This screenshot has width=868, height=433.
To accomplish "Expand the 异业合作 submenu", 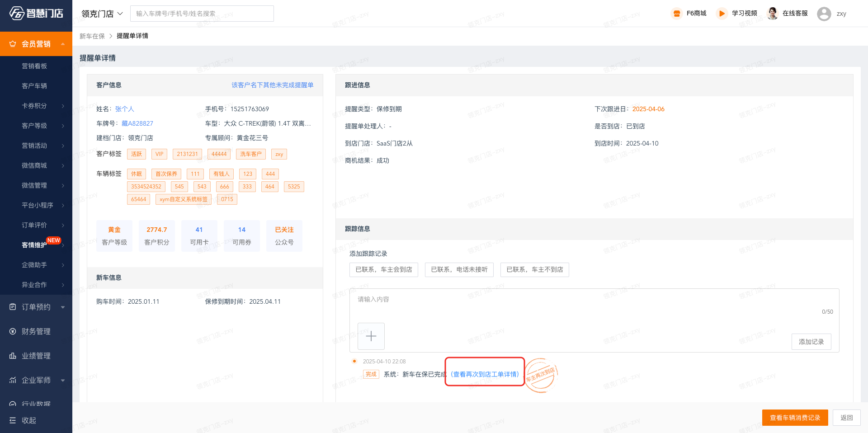I will 63,285.
